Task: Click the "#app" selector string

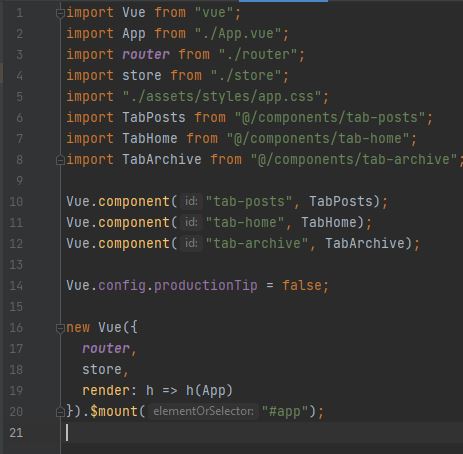Action: click(x=285, y=412)
